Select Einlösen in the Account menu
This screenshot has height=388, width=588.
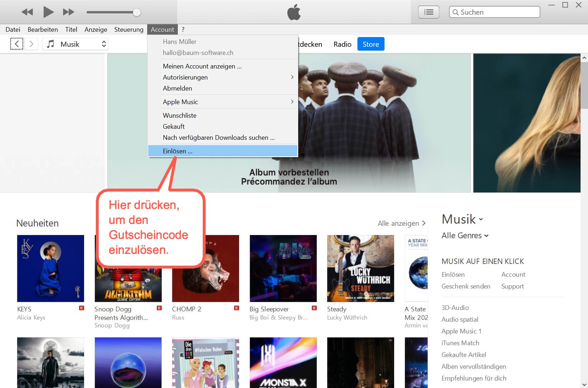pos(223,151)
